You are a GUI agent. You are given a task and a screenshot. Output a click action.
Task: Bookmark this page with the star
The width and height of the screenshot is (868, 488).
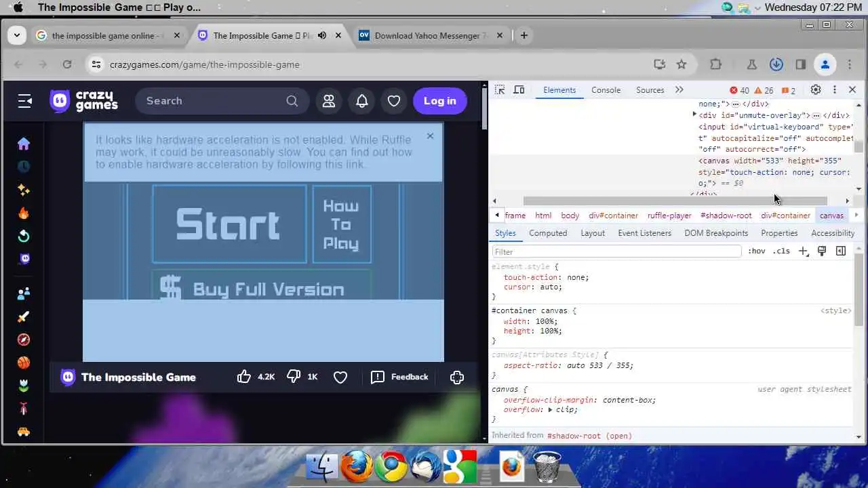pyautogui.click(x=682, y=64)
